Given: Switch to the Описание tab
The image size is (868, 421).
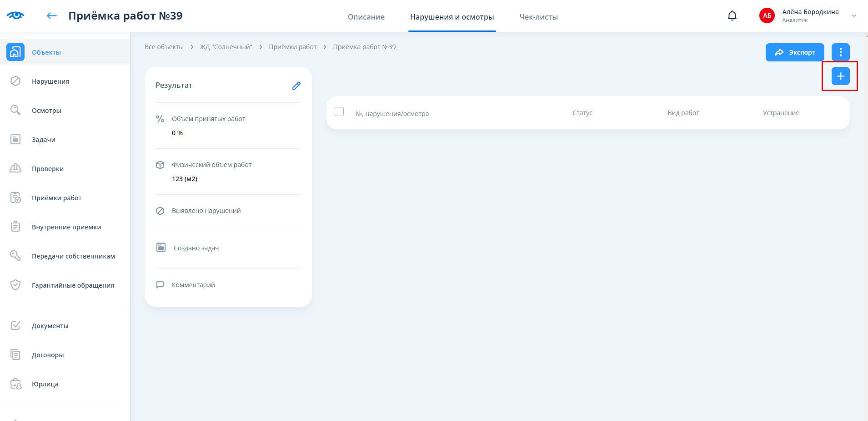Looking at the screenshot, I should 366,17.
